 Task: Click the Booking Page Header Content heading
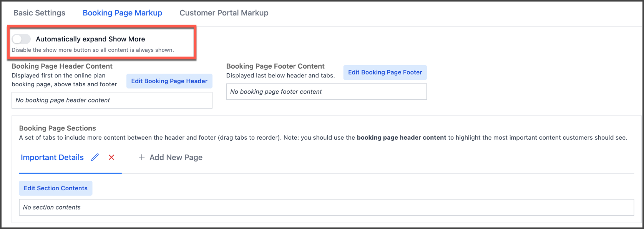coord(62,66)
